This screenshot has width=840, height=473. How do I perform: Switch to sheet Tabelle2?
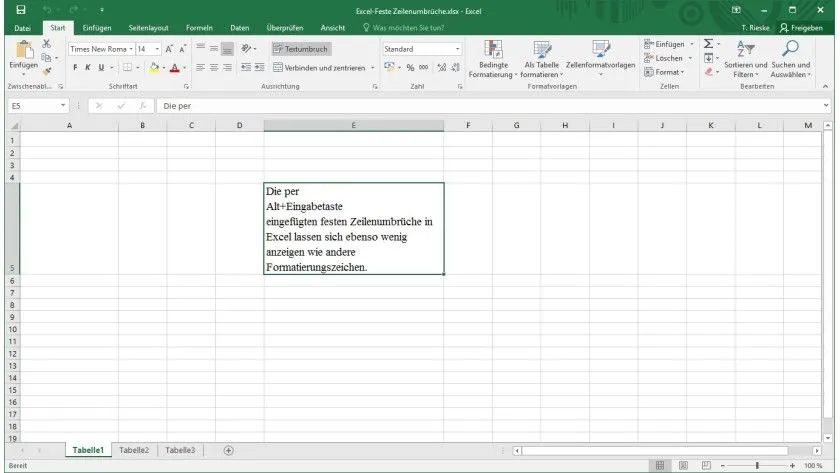click(x=134, y=451)
